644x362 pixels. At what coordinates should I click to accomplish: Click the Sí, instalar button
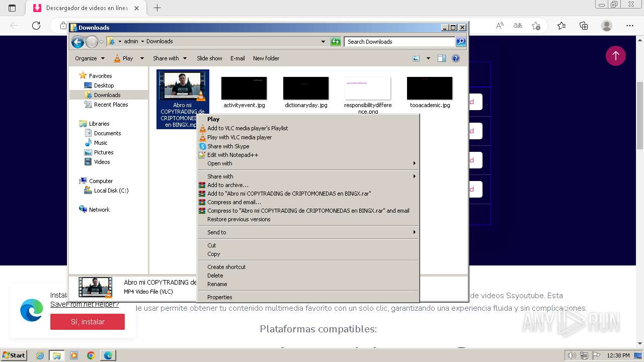[x=88, y=322]
